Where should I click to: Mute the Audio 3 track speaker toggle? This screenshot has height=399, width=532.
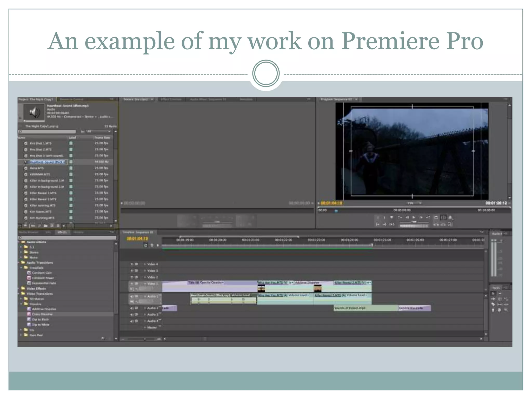(132, 315)
